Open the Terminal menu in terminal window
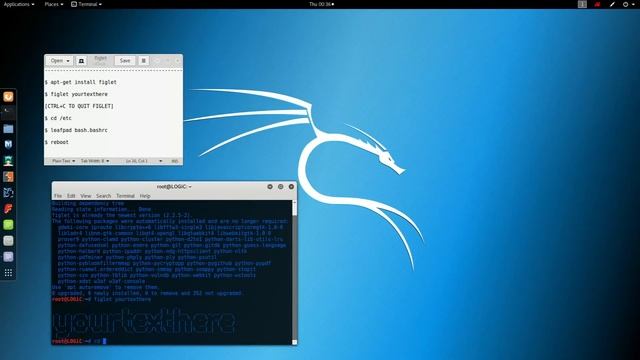This screenshot has width=640, height=360. click(125, 196)
